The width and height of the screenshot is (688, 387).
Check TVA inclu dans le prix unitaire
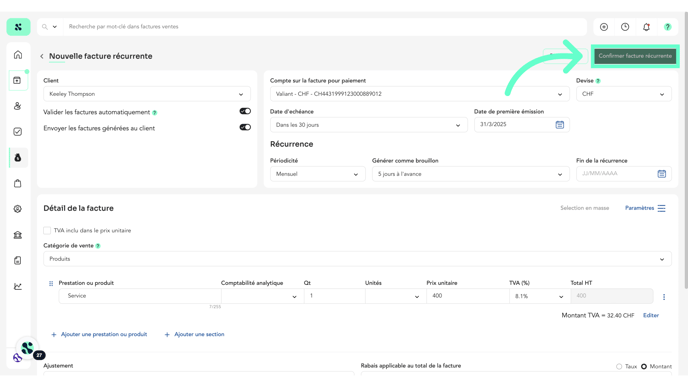[47, 230]
